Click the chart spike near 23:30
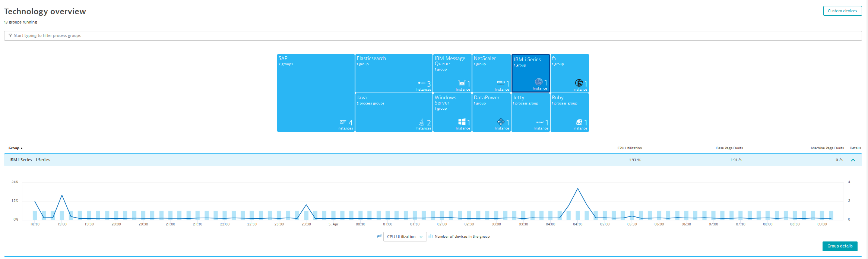This screenshot has width=868, height=259. coord(306,205)
